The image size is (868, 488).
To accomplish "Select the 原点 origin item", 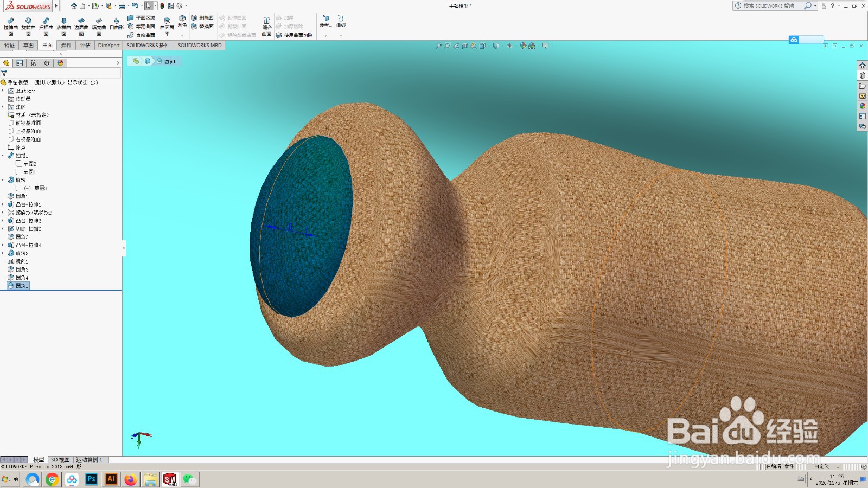I will (x=16, y=147).
